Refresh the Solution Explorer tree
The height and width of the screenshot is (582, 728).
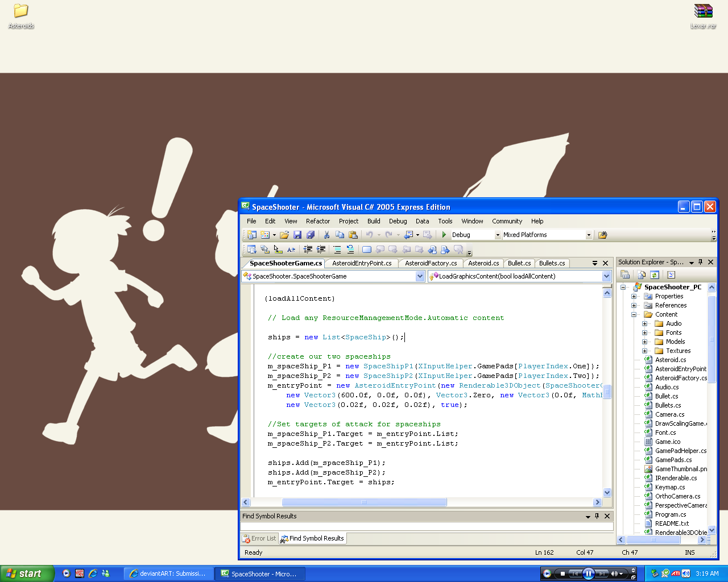click(x=655, y=275)
